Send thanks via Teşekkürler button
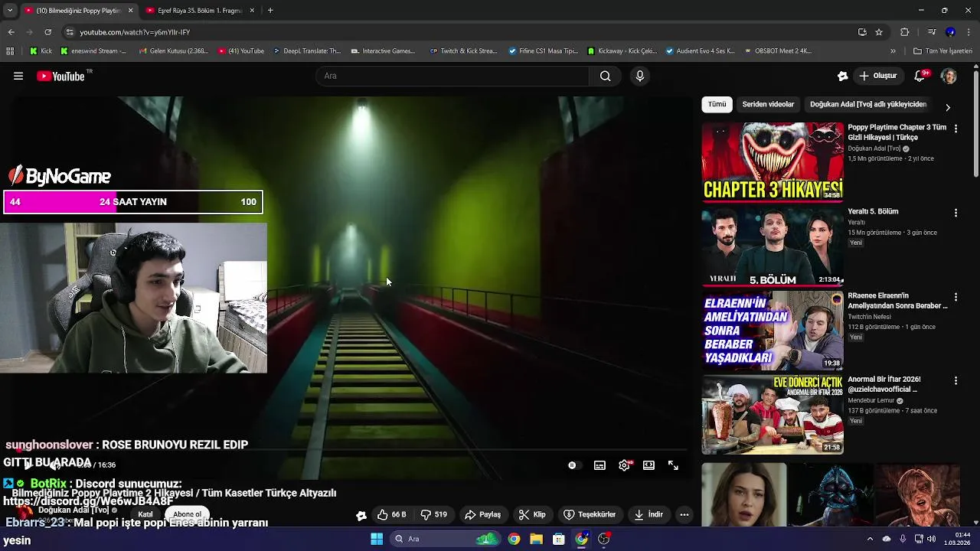This screenshot has height=551, width=980. coord(590,515)
